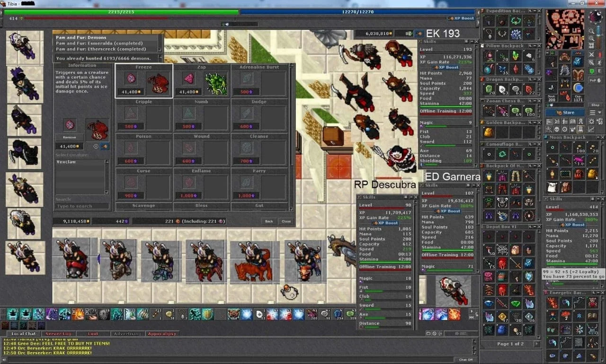Open the Loot chat tab

pyautogui.click(x=93, y=334)
